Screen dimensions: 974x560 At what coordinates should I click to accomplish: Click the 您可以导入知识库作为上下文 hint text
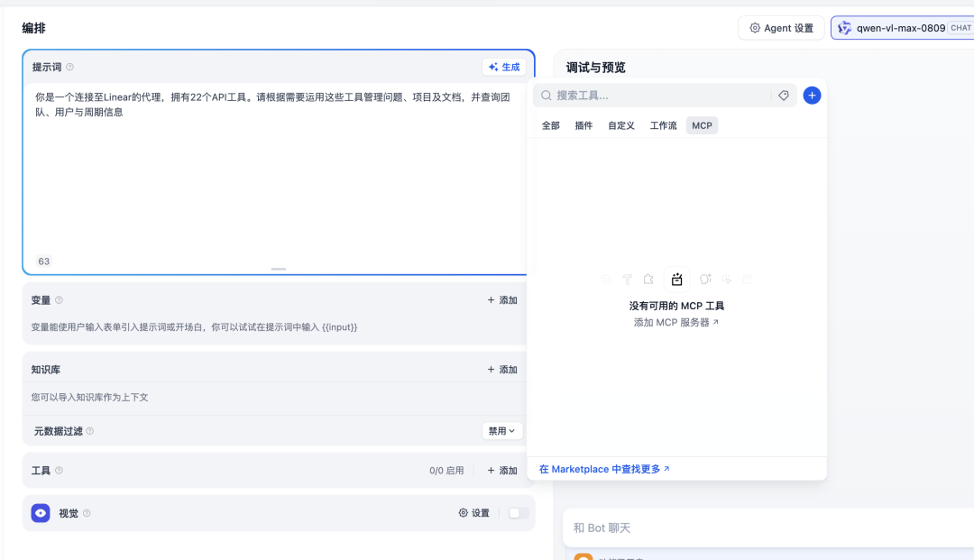(89, 398)
